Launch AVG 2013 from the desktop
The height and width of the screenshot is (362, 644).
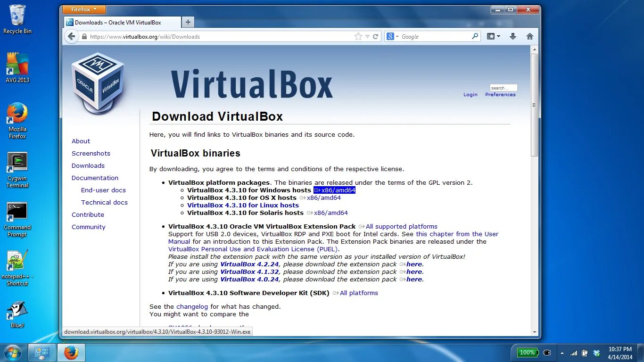pyautogui.click(x=17, y=67)
